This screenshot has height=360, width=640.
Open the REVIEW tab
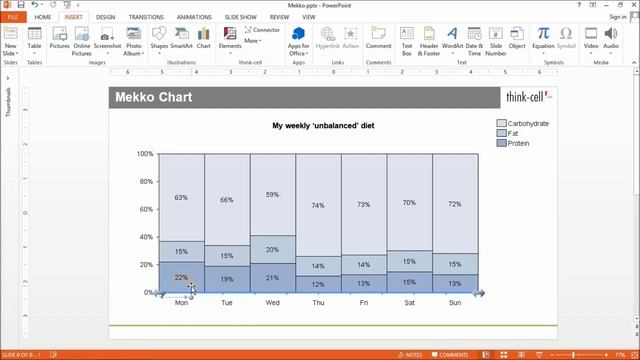(279, 17)
